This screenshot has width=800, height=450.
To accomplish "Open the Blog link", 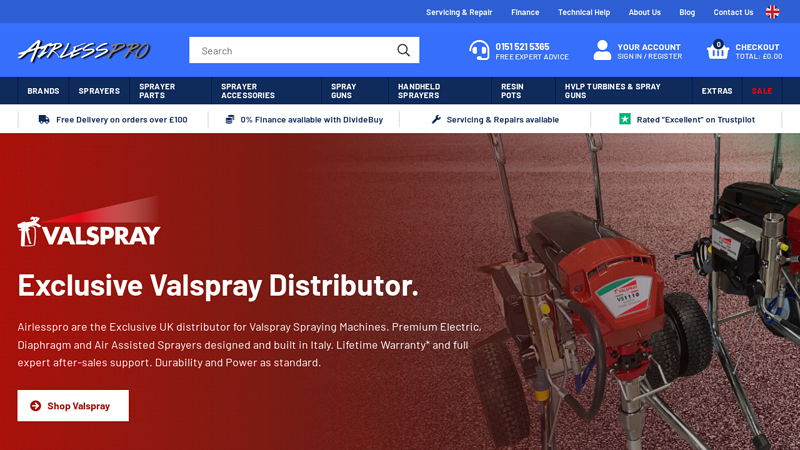I will pyautogui.click(x=687, y=12).
